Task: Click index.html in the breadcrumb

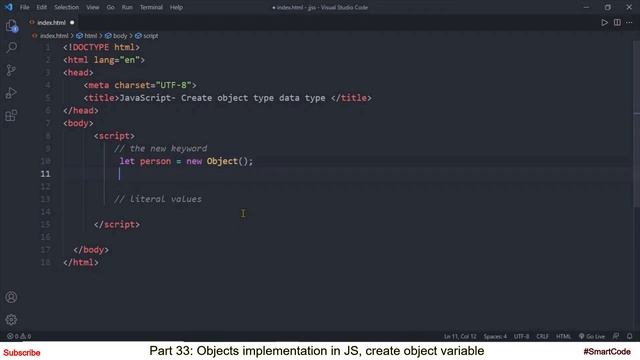Action: pos(53,36)
